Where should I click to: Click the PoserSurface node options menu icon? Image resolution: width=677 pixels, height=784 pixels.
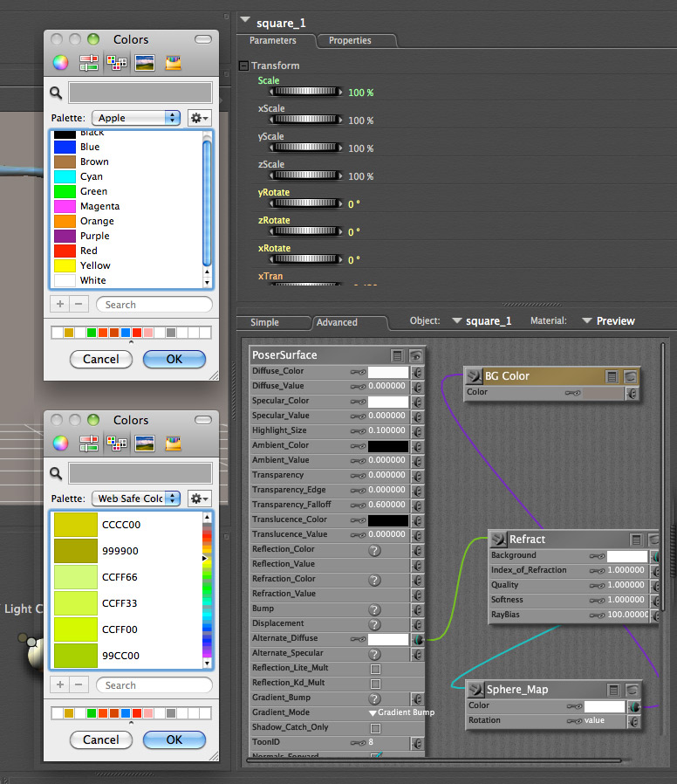(397, 355)
